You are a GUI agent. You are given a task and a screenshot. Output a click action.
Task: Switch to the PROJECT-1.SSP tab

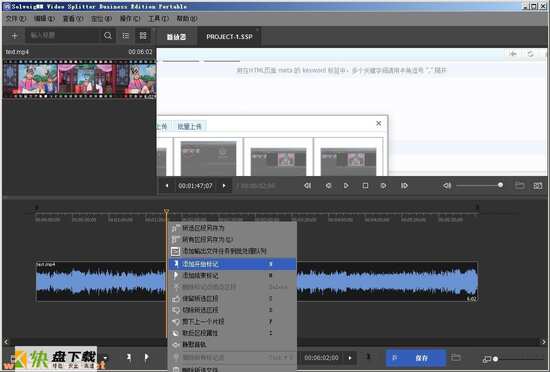[229, 37]
